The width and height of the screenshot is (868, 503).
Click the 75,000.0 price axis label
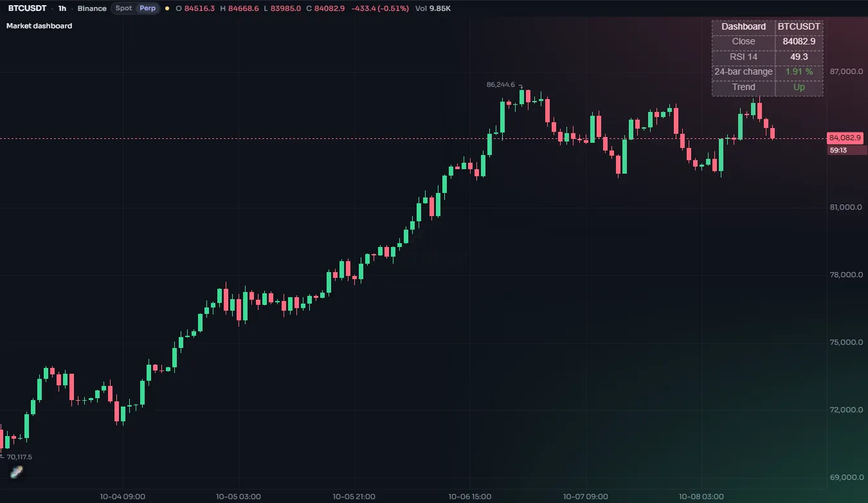846,342
